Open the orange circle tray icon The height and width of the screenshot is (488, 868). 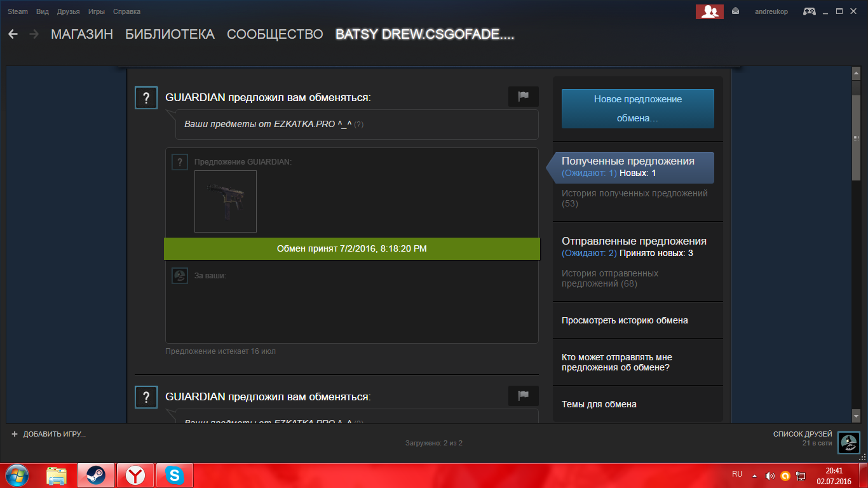click(785, 475)
